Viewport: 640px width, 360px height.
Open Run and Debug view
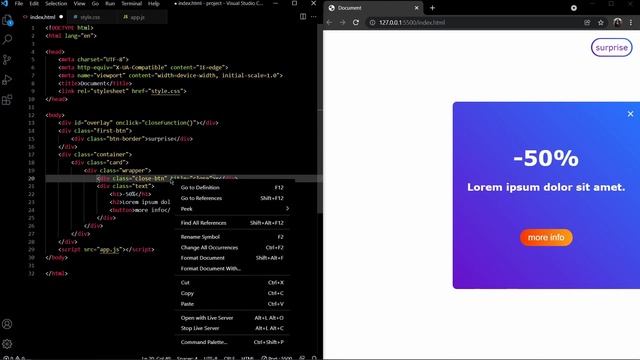click(x=7, y=80)
